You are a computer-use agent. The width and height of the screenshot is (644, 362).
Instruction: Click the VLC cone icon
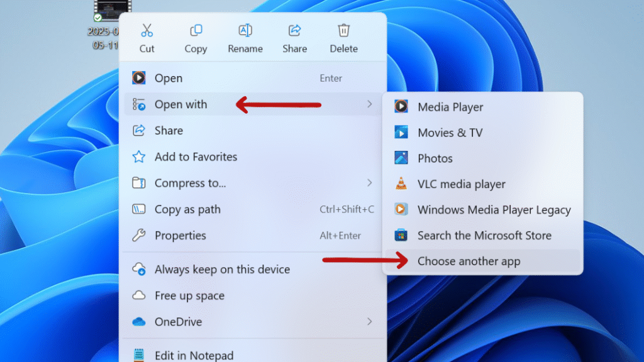coord(401,184)
